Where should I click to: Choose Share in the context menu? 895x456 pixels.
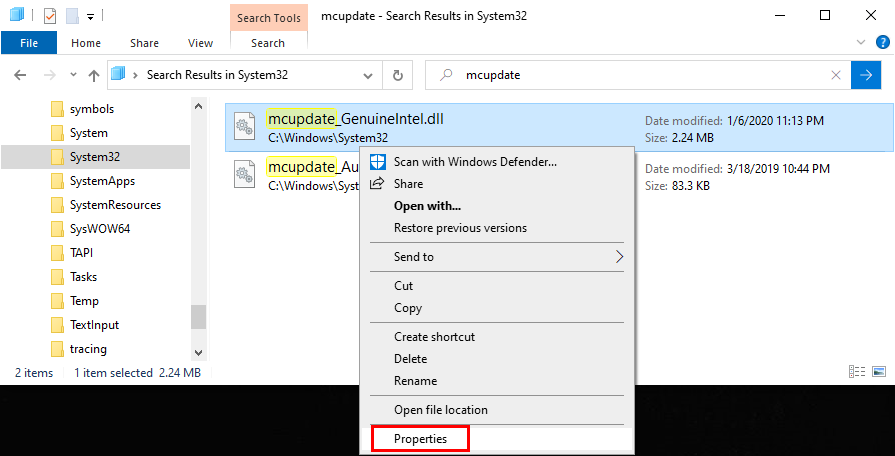tap(497, 184)
